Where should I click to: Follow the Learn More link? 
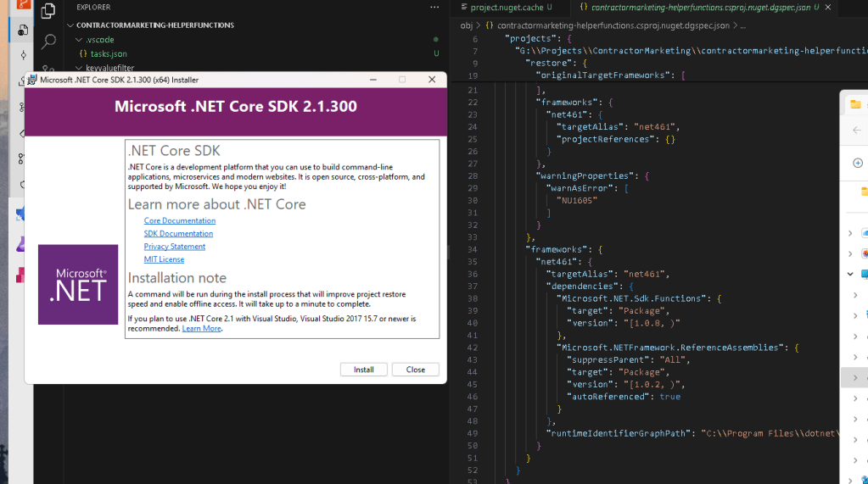(201, 329)
